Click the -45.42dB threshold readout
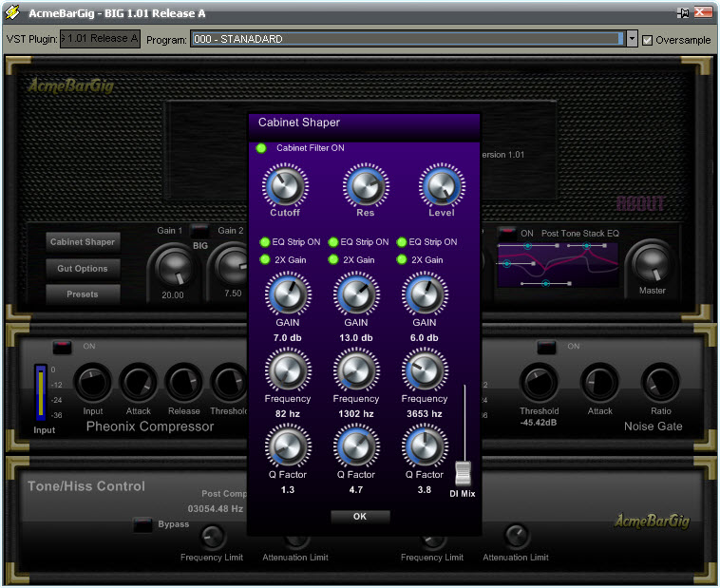 pyautogui.click(x=540, y=422)
